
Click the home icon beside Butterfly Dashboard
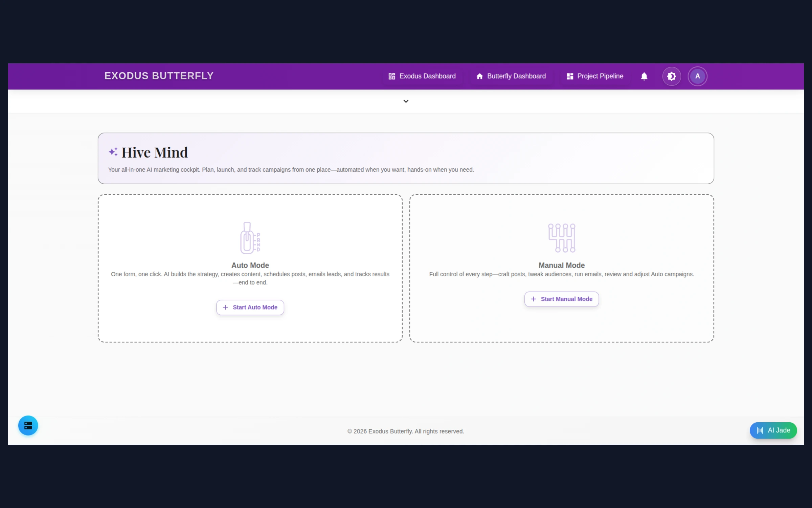coord(479,76)
